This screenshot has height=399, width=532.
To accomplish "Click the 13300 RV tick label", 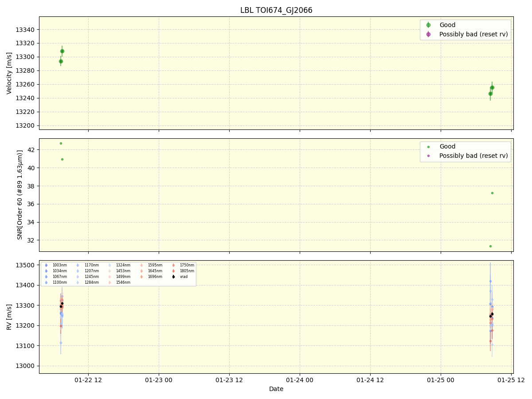I will click(x=26, y=305).
